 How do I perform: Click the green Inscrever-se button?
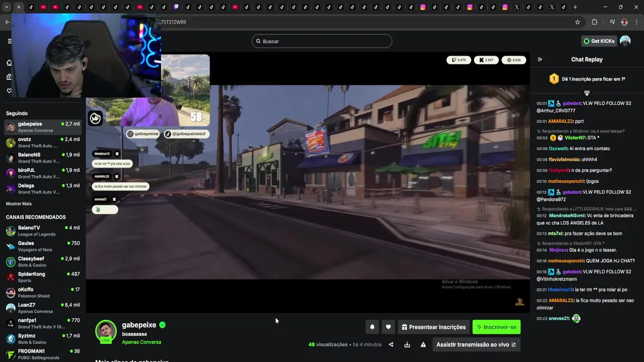[497, 327]
